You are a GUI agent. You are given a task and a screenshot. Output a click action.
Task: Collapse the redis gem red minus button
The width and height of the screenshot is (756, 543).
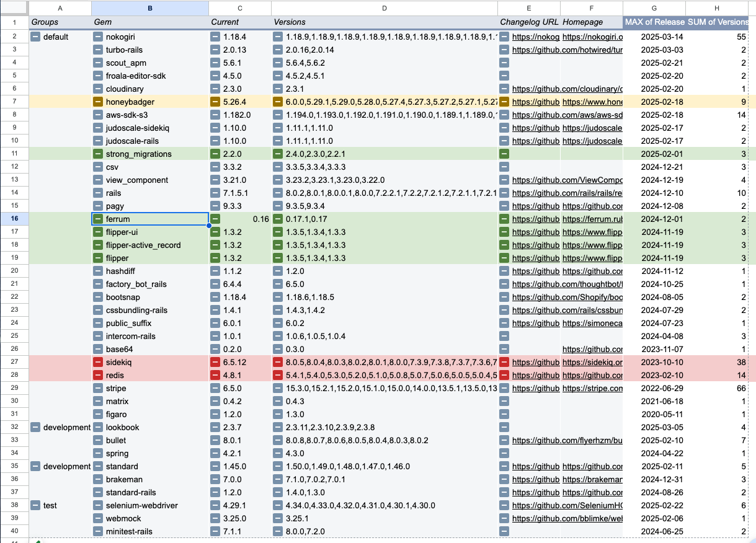pyautogui.click(x=98, y=376)
